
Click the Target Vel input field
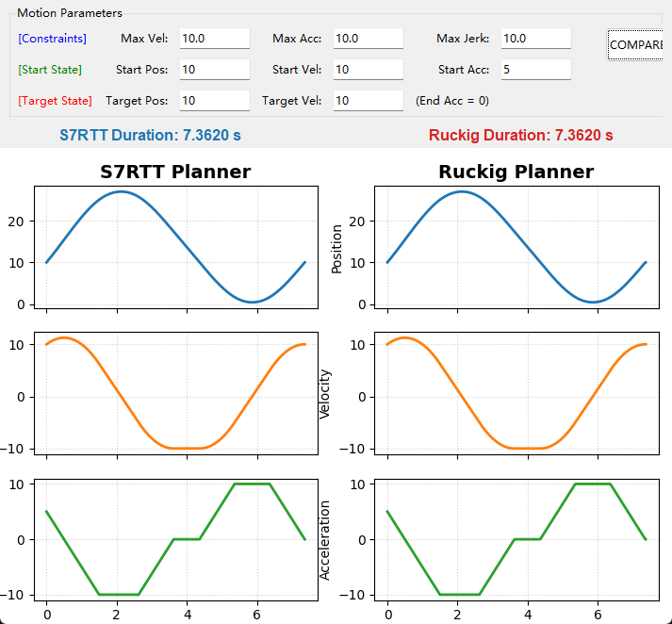tap(368, 101)
